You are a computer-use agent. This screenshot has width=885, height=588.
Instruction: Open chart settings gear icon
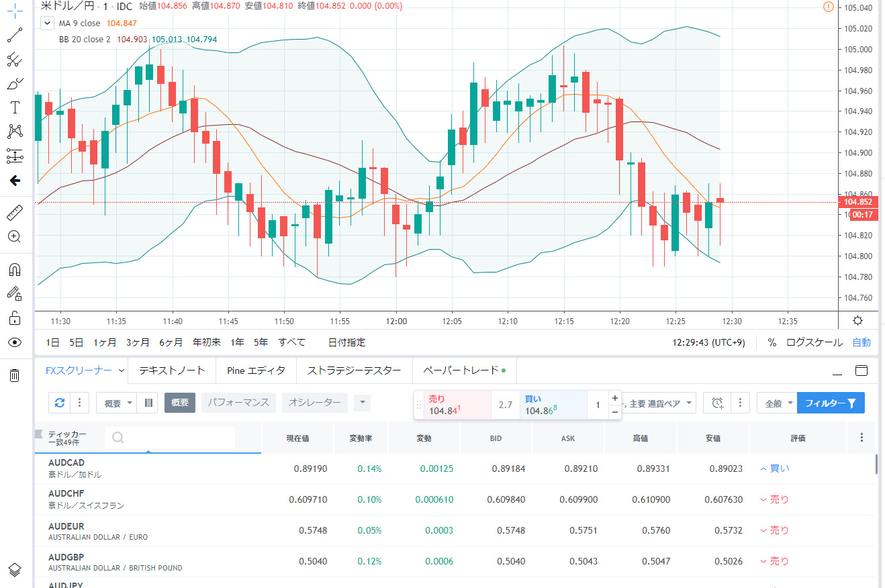point(857,320)
